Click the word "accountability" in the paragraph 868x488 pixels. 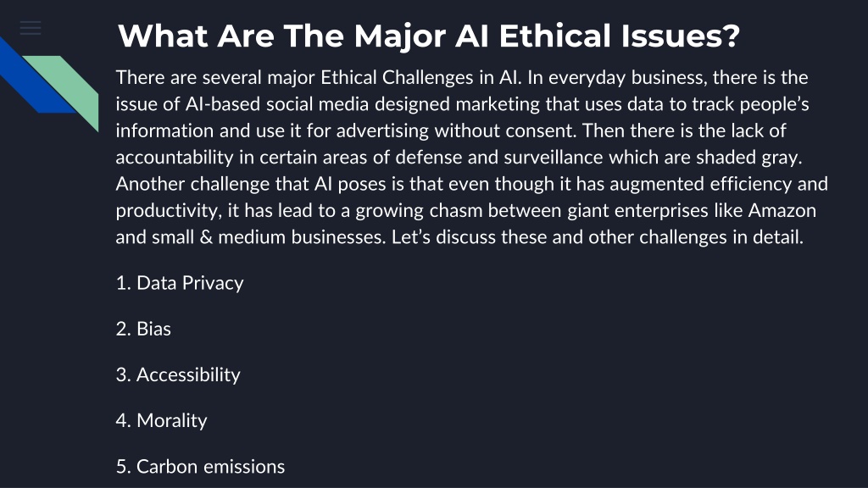pos(175,158)
